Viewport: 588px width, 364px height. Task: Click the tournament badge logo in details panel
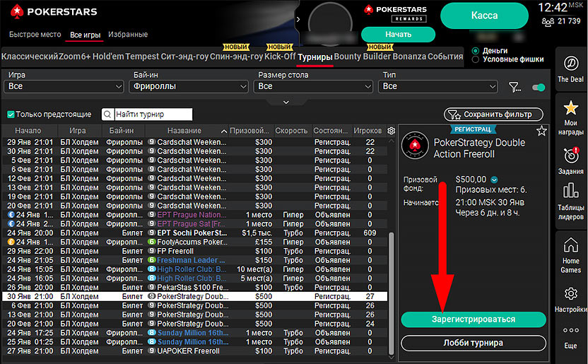(x=415, y=145)
